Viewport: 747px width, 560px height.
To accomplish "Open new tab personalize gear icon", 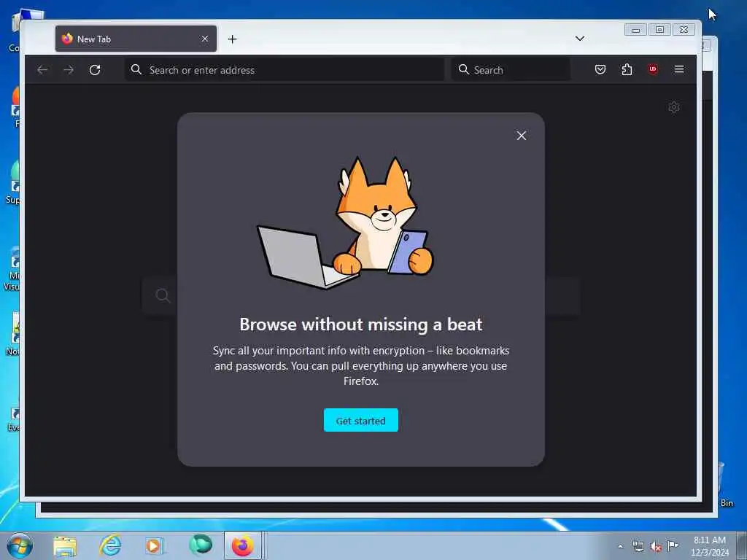I will (x=673, y=107).
